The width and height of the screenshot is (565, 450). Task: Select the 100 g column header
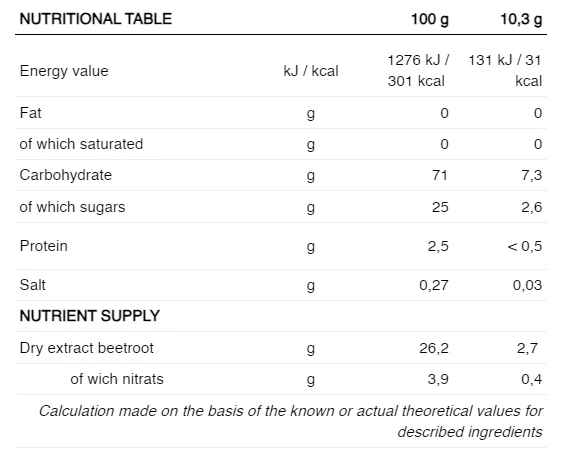(x=430, y=19)
